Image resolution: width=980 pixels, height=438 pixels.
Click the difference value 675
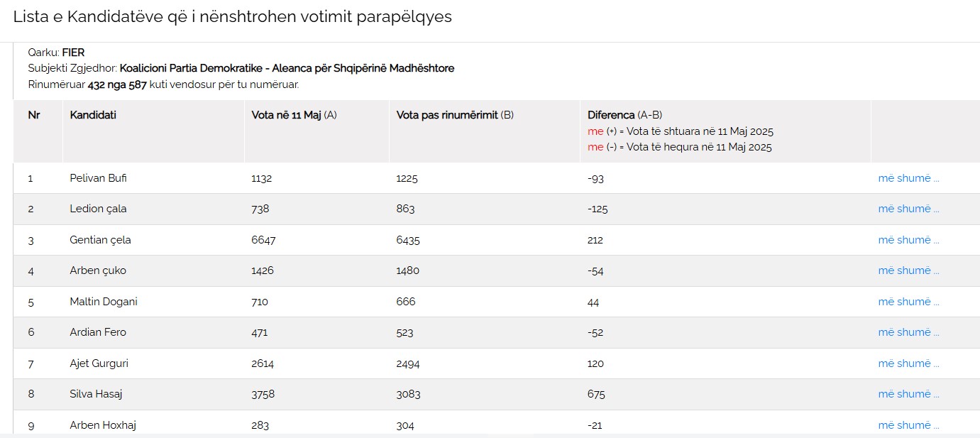click(x=595, y=394)
